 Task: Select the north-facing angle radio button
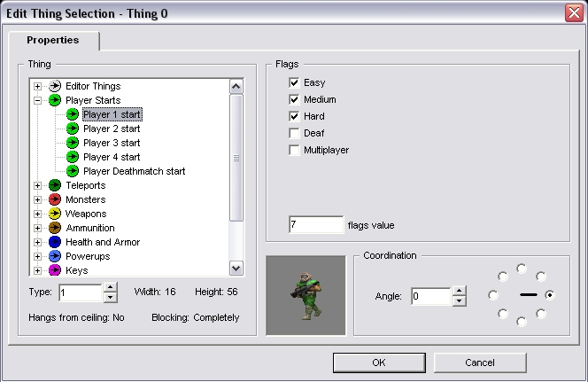click(x=522, y=269)
